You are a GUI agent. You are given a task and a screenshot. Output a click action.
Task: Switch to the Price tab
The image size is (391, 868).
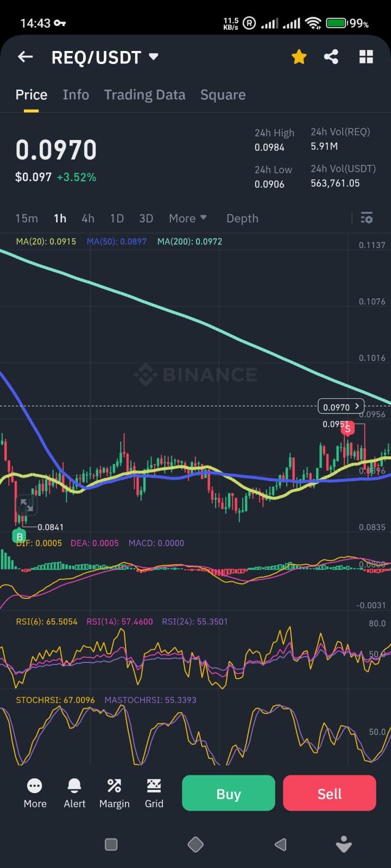[31, 95]
